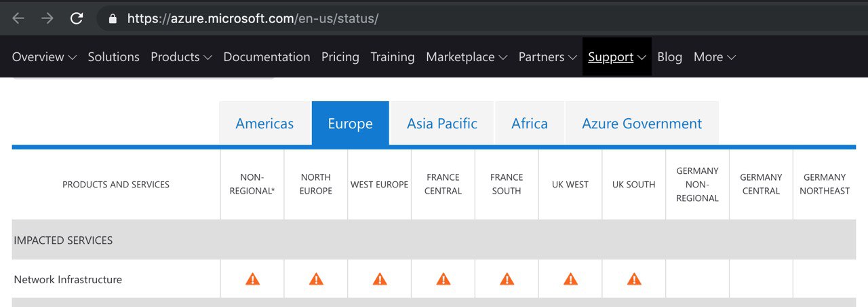Click the UK South warning triangle
The width and height of the screenshot is (868, 307).
(634, 278)
